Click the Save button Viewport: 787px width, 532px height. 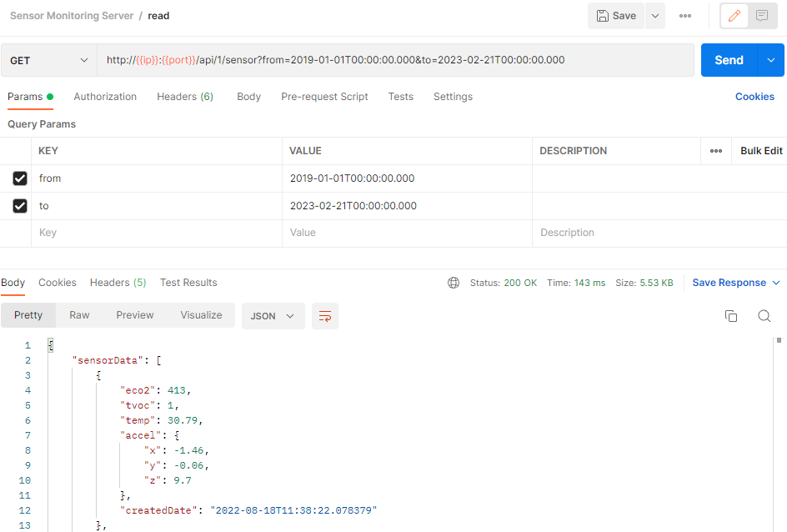point(616,16)
